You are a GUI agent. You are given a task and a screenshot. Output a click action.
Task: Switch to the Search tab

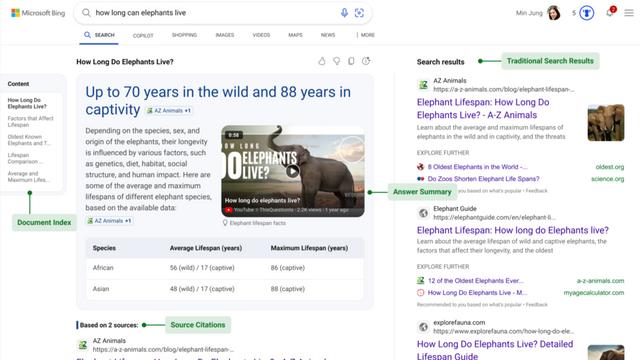(x=99, y=35)
